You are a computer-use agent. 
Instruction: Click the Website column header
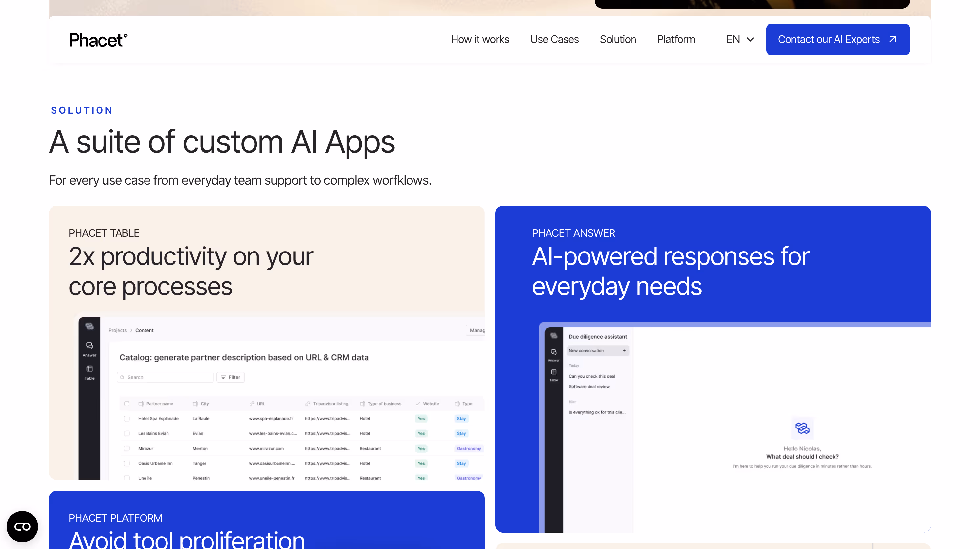point(427,403)
